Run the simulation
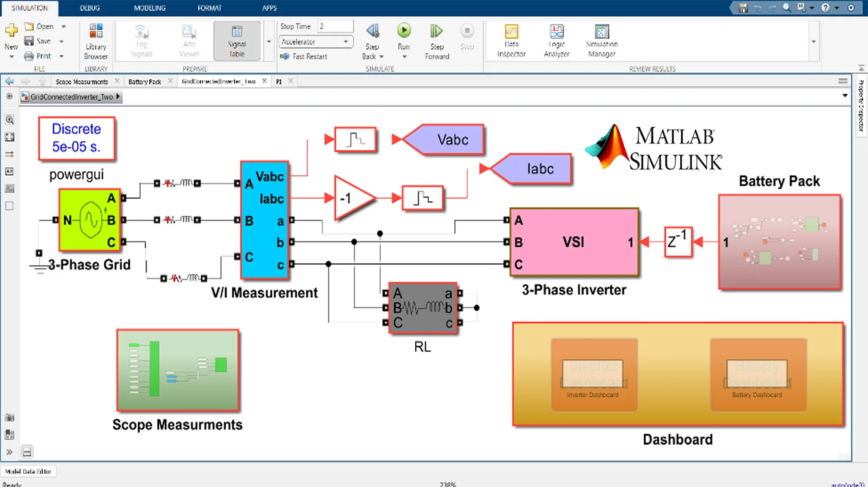 (404, 31)
